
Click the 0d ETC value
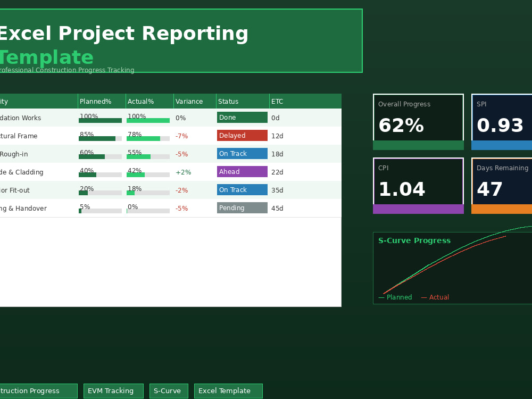(276, 118)
